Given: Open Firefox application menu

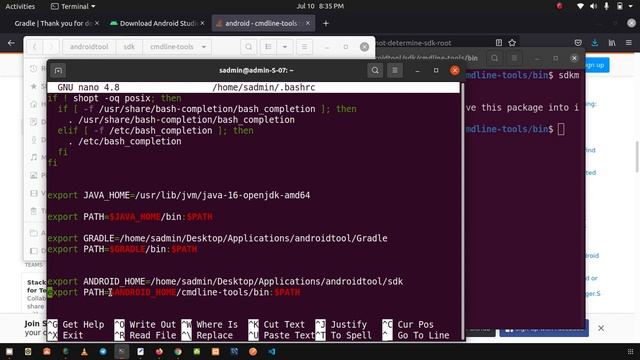Looking at the screenshot, I should [629, 42].
